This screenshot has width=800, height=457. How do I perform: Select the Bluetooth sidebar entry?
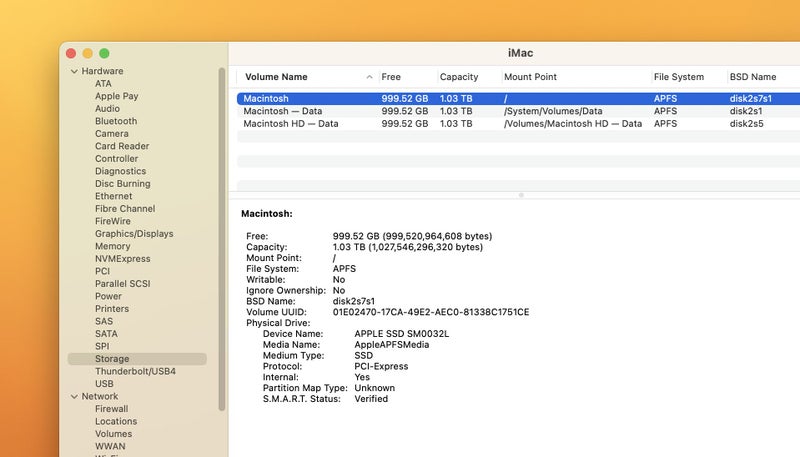tap(116, 121)
